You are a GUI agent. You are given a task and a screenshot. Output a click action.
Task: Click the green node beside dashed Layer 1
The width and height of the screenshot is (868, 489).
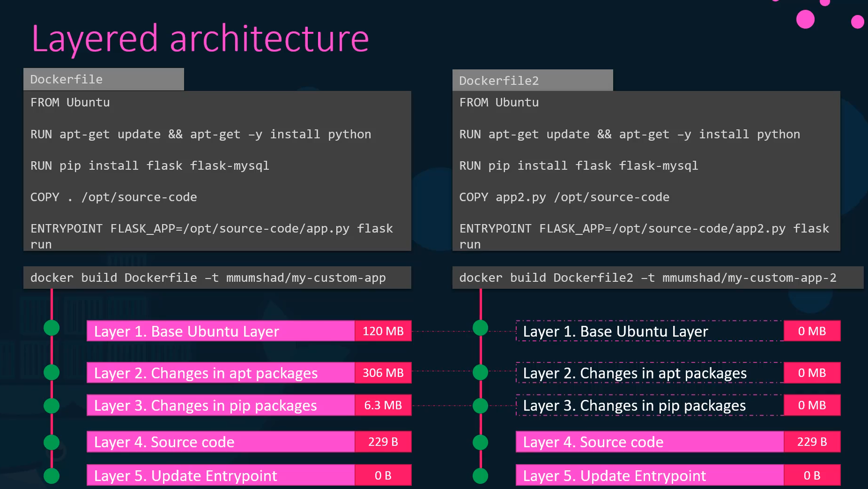(x=480, y=328)
